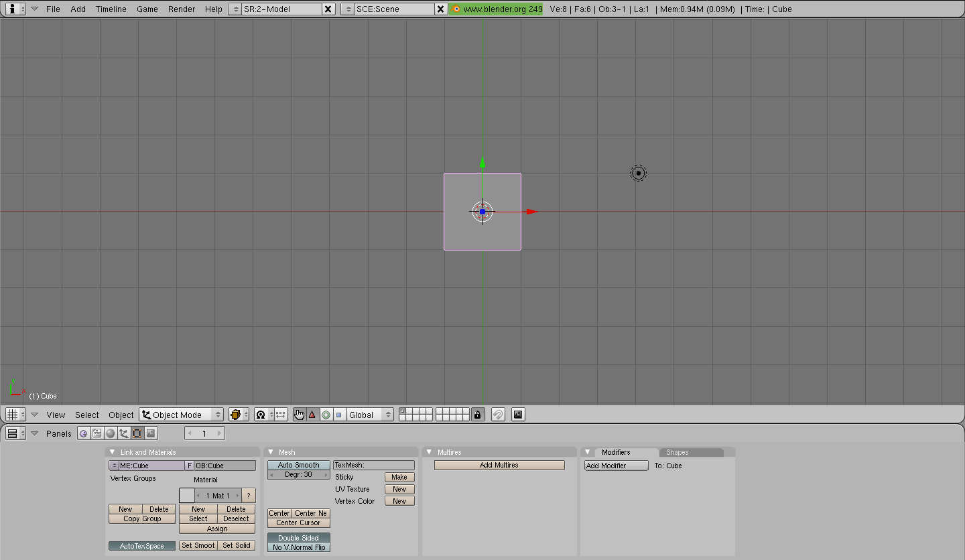Open the SCE:Scene selector arrows
Screen dimensions: 965x560
(x=348, y=9)
